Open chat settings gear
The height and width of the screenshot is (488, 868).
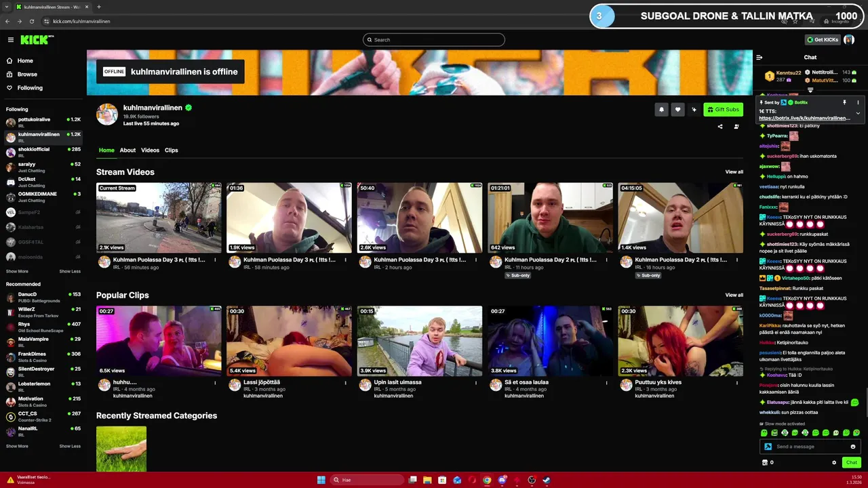point(834,462)
